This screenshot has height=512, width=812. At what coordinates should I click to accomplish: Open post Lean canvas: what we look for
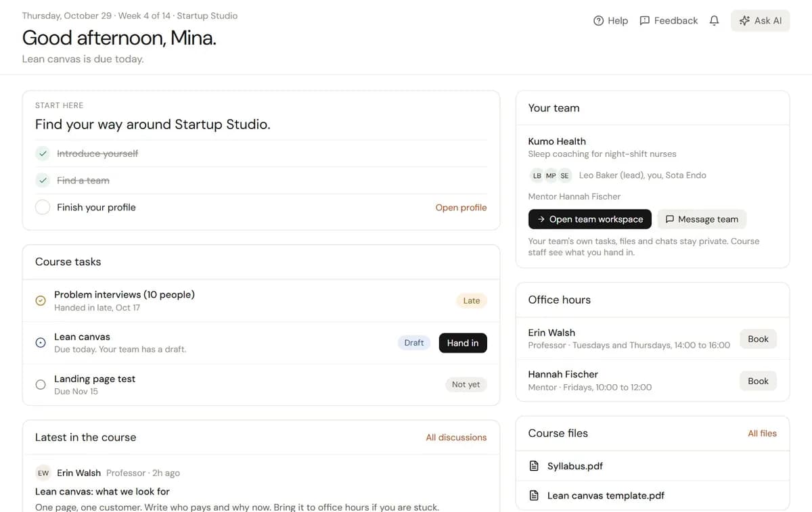102,492
